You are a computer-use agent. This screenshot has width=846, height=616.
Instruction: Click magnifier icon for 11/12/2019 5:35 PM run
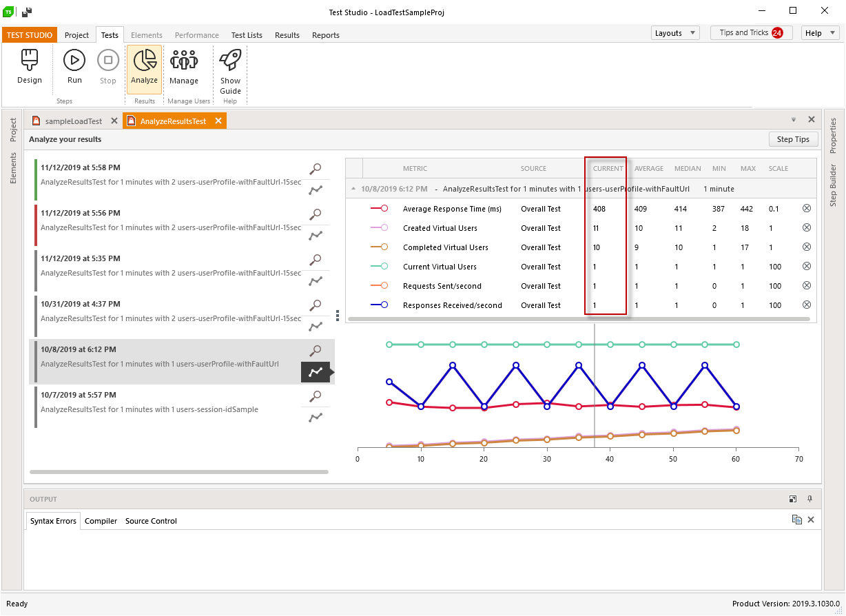tap(316, 259)
